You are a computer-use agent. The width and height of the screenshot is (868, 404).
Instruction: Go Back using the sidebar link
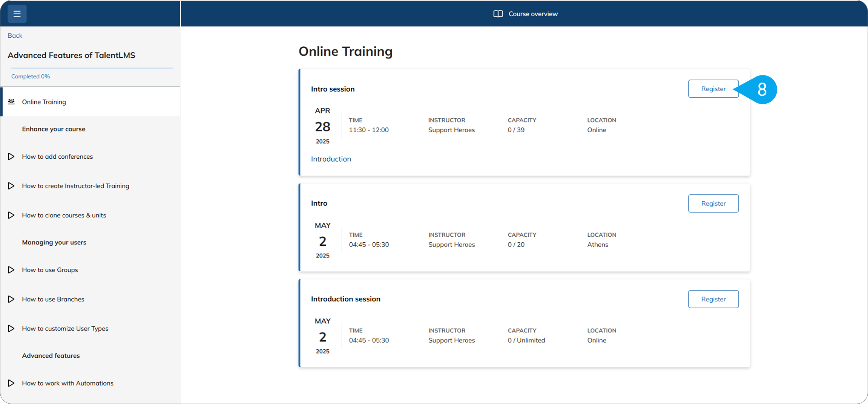[x=15, y=35]
